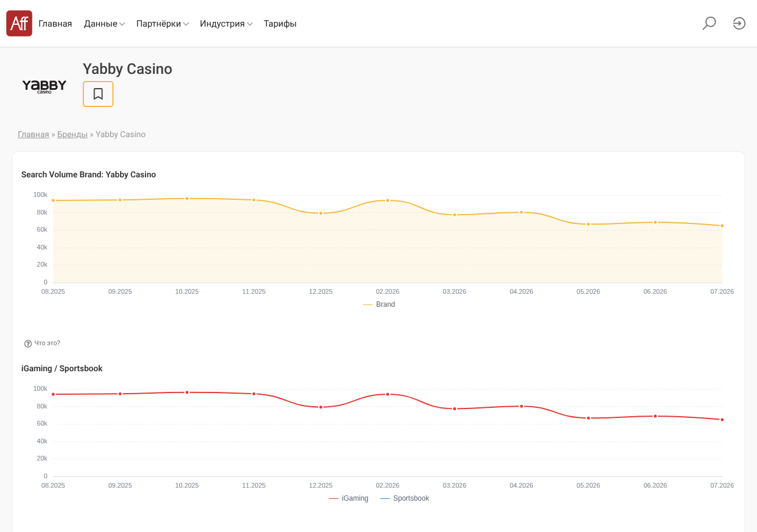Click the 07.2026 point on Brand chart

tap(722, 226)
